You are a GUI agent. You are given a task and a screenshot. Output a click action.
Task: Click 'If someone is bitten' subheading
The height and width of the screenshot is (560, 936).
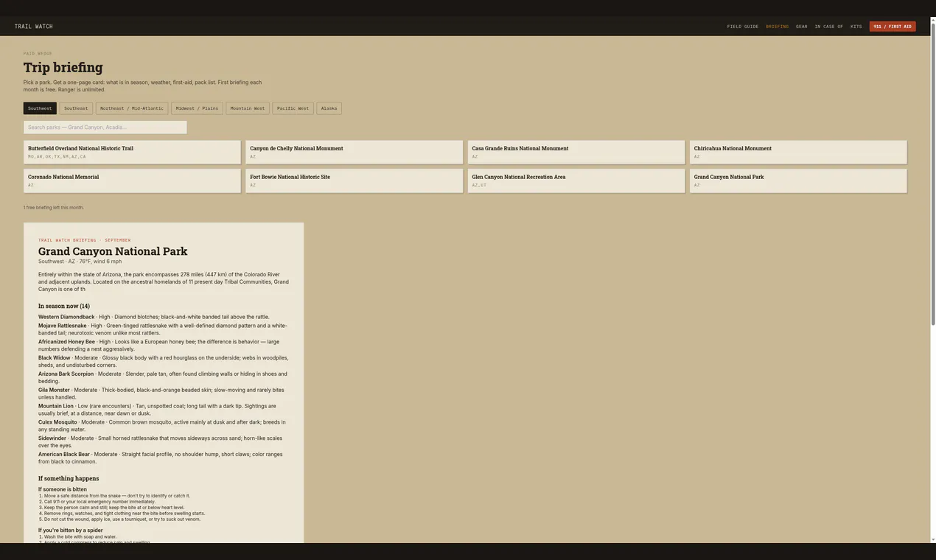[x=63, y=489]
